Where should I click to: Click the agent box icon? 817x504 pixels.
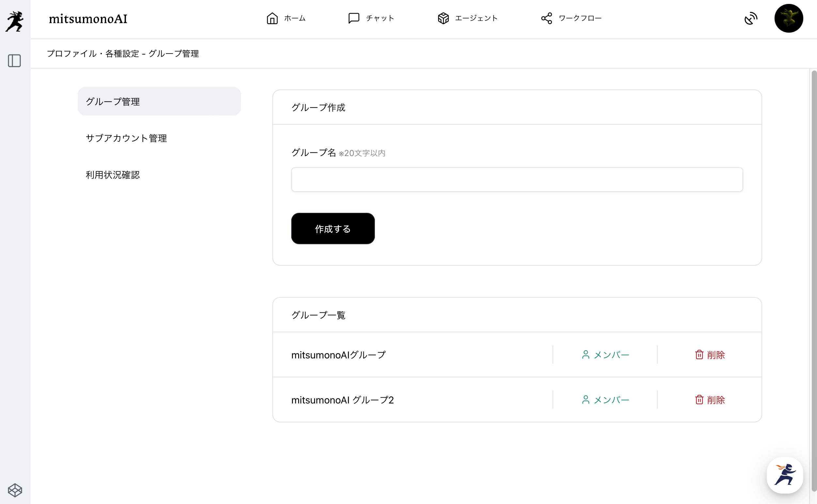443,18
